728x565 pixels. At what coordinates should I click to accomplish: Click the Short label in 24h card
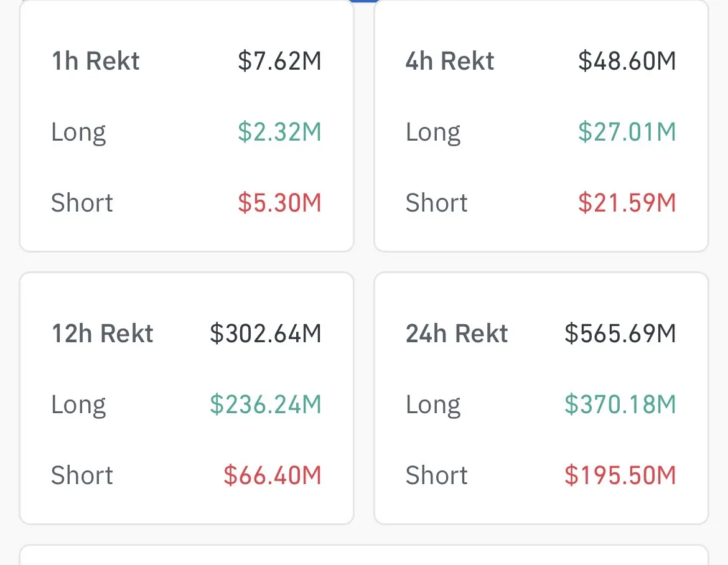(436, 475)
